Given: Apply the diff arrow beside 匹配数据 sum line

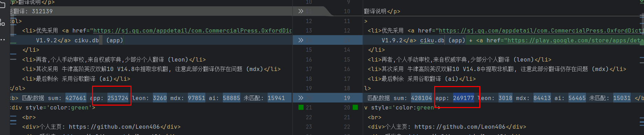Looking at the screenshot, I should pyautogui.click(x=300, y=98).
